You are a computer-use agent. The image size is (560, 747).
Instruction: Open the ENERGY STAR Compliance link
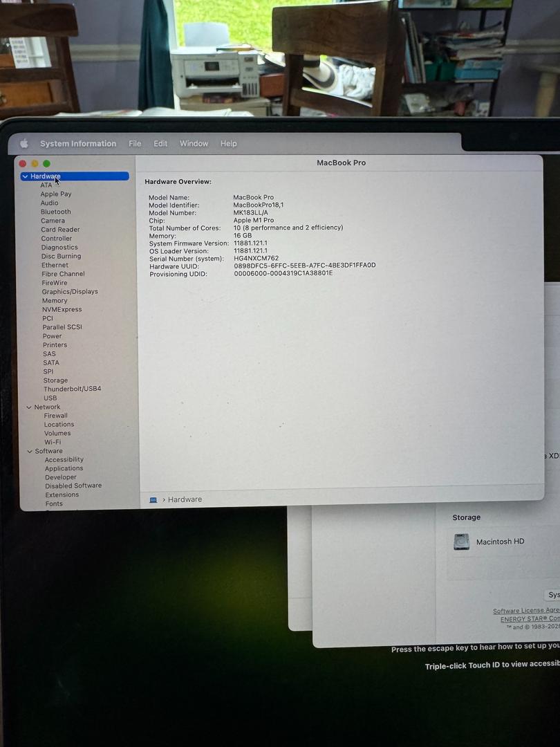tap(530, 619)
